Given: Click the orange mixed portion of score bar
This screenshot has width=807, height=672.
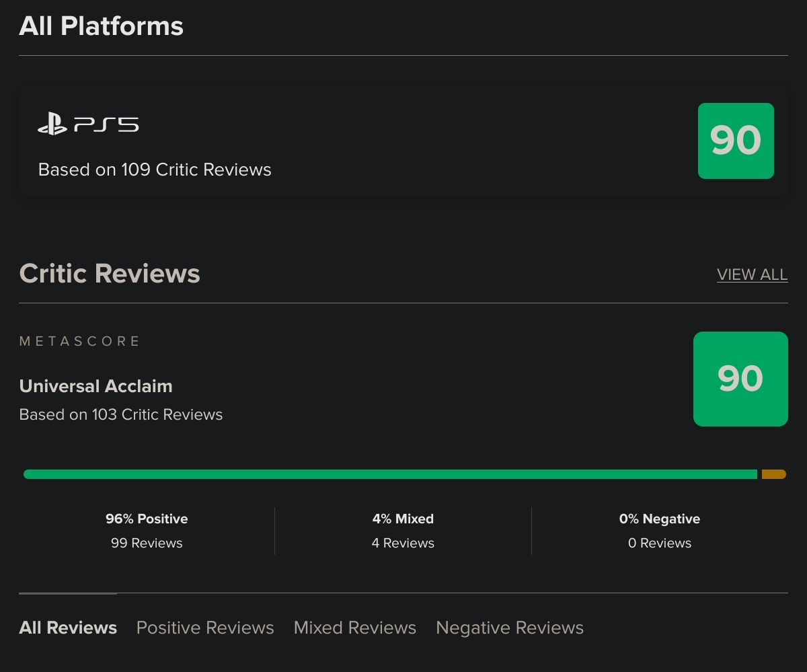Looking at the screenshot, I should click(x=773, y=474).
